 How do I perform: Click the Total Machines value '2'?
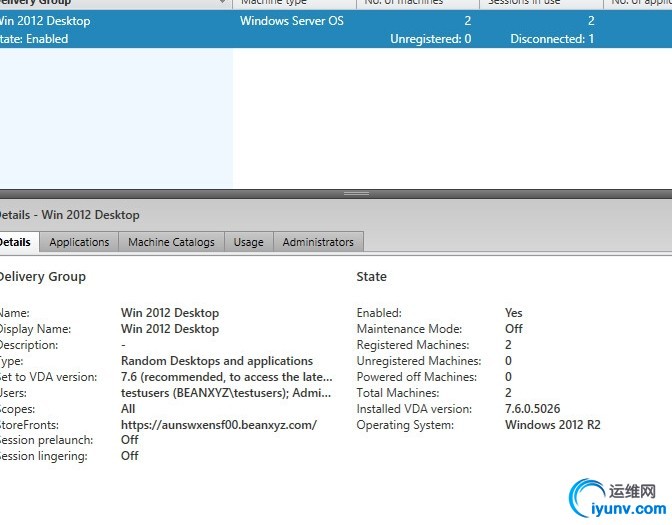click(508, 393)
